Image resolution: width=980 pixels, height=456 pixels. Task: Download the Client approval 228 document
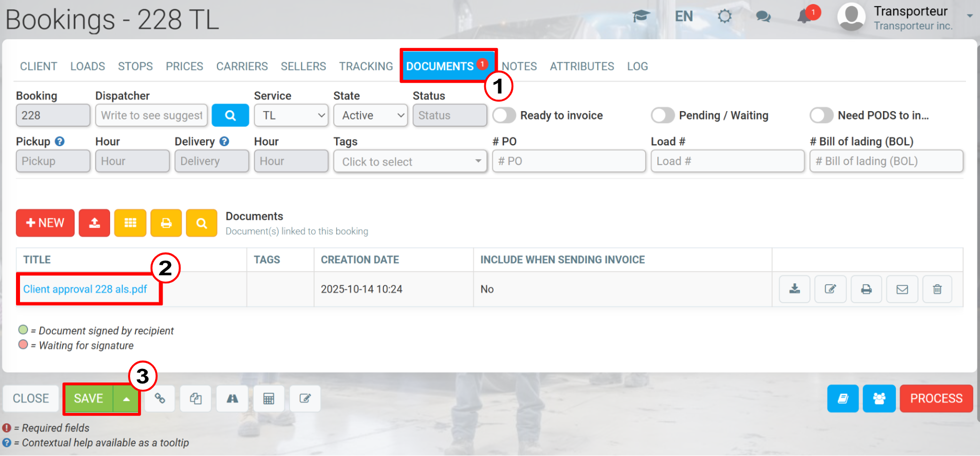tap(794, 289)
